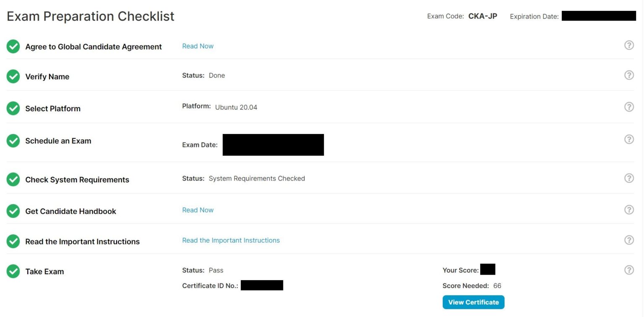Click help icon for Get Candidate Handbook
The image size is (644, 317).
tap(629, 210)
